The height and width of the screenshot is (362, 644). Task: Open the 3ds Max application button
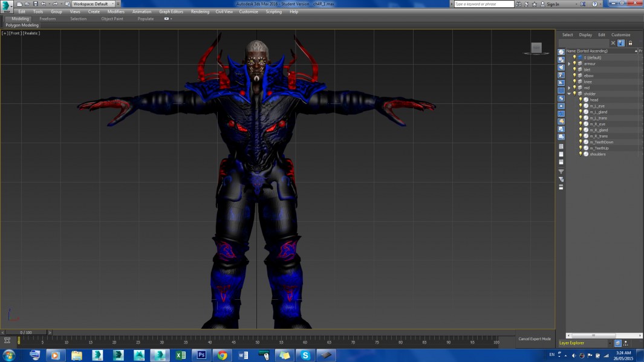7,7
